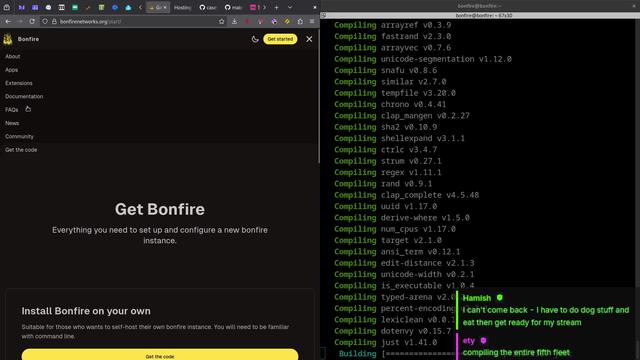Click the Bonfire site title
Screen dimensions: 640x360
[28, 39]
